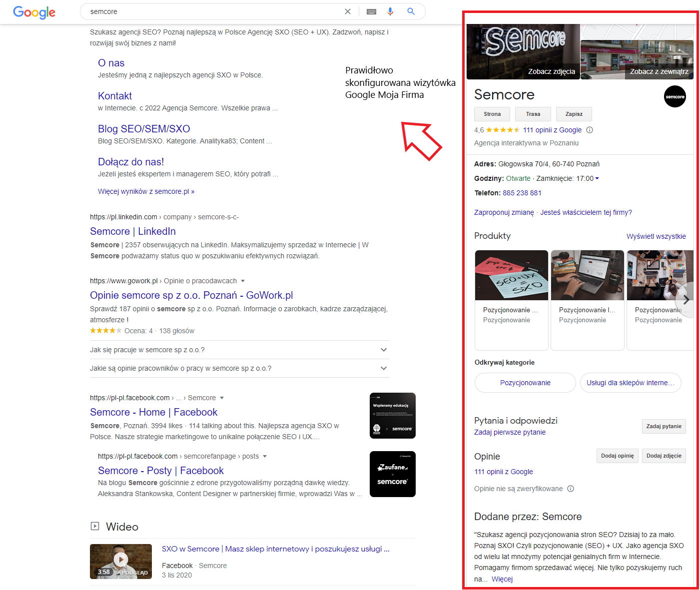Open Facebook Home result dropdown arrow
Viewport: 700px width, 590px height.
(222, 398)
